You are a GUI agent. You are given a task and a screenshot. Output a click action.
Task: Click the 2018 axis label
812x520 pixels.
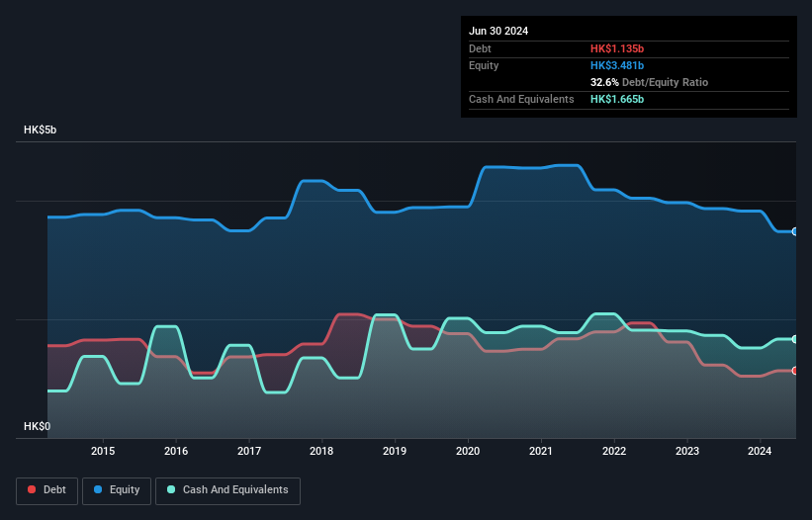pyautogui.click(x=321, y=451)
